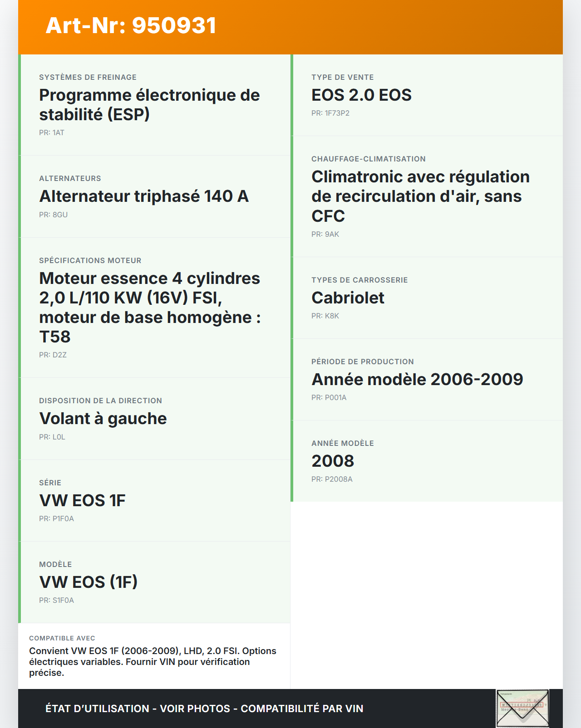Click PR code P2008A label
The height and width of the screenshot is (728, 581).
pyautogui.click(x=332, y=479)
